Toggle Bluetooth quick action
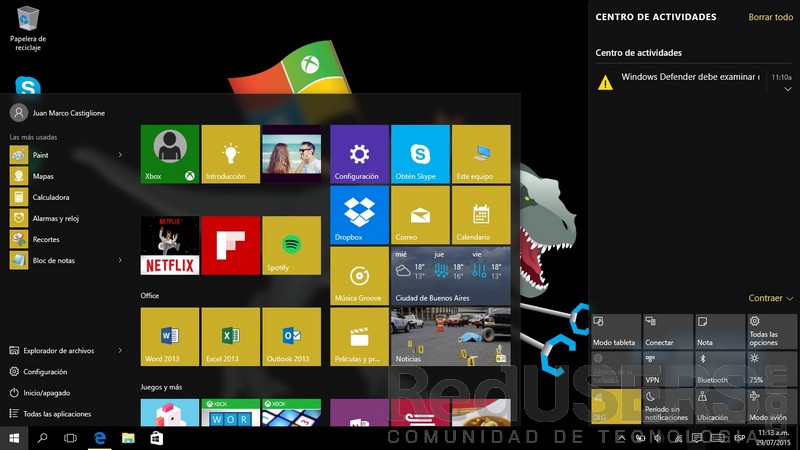Image resolution: width=800 pixels, height=450 pixels. pos(719,368)
